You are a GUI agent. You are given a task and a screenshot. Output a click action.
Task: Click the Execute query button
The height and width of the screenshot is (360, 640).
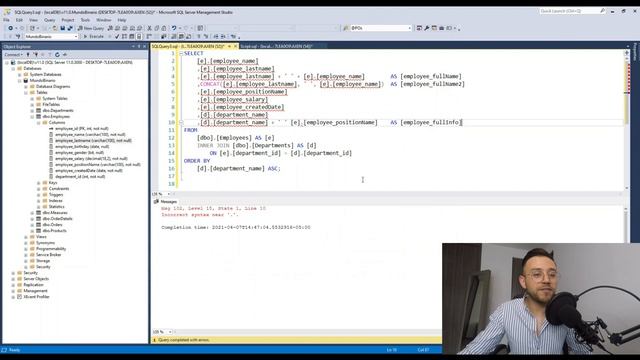tap(93, 37)
